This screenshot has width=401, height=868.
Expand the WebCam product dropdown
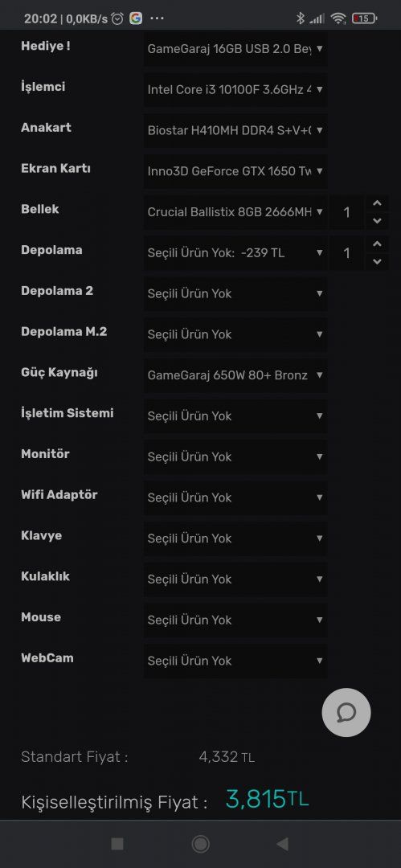click(x=235, y=661)
